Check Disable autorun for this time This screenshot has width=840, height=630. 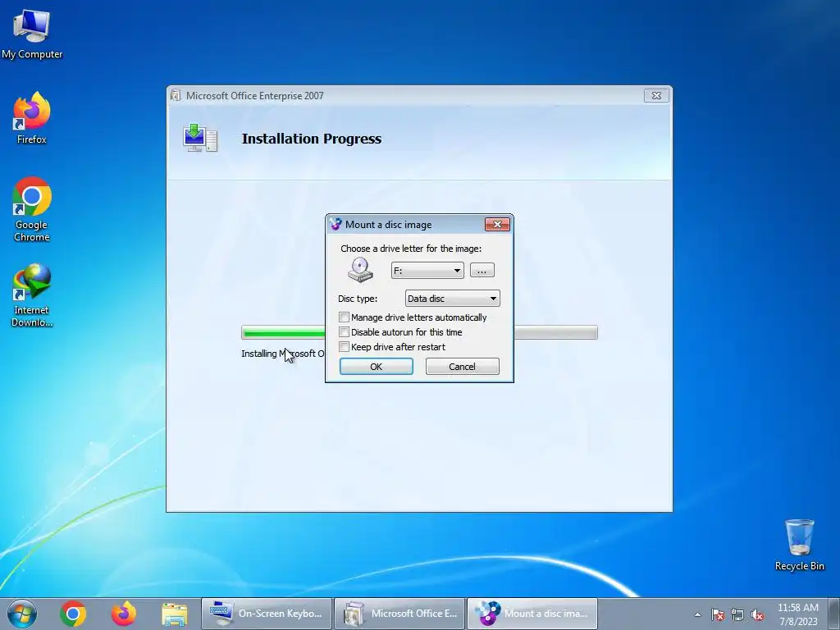[x=344, y=332]
